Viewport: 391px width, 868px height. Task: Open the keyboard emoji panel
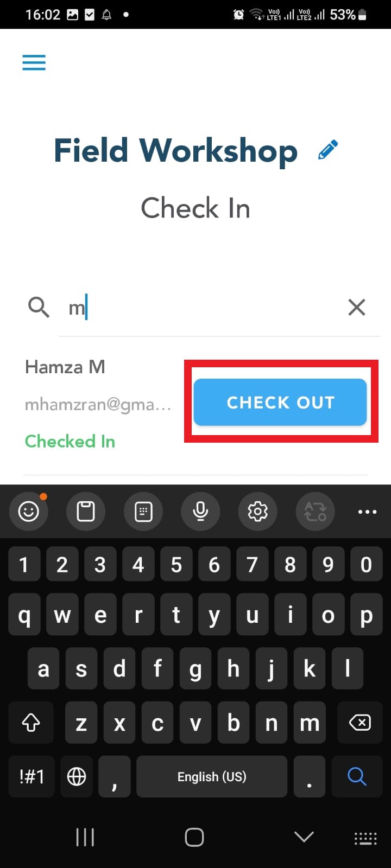(x=29, y=511)
